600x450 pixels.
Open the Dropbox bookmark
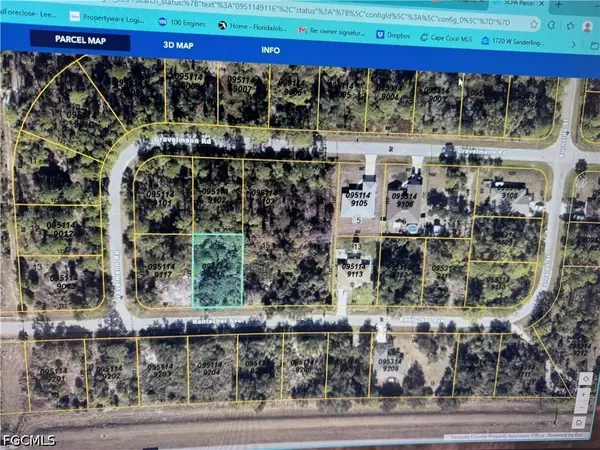tap(393, 35)
